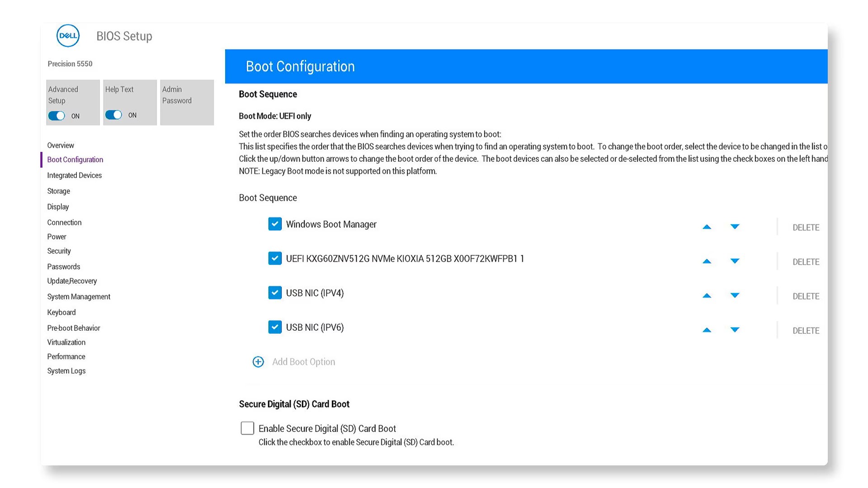The height and width of the screenshot is (488, 868).
Task: Open Overview section in sidebar
Action: tap(61, 145)
